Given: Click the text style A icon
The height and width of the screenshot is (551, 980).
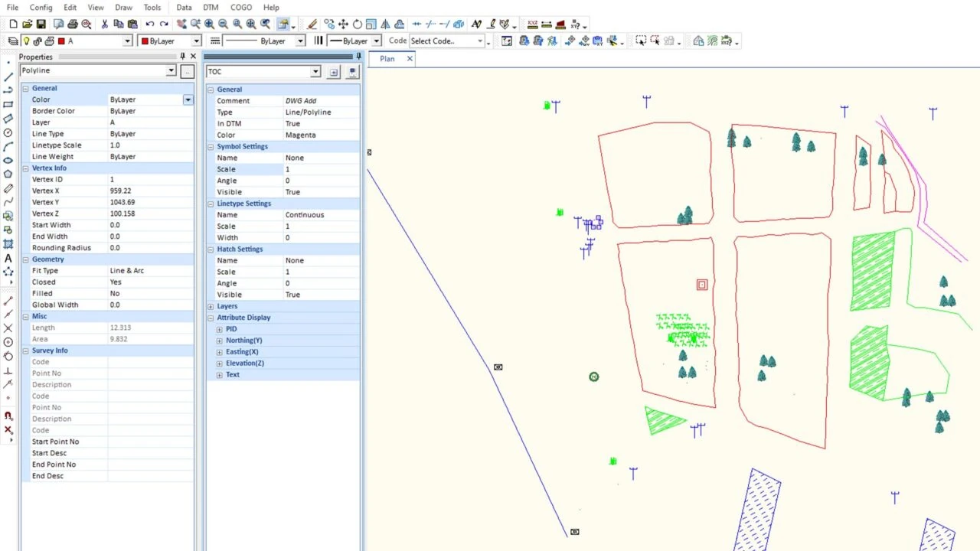Looking at the screenshot, I should point(477,24).
